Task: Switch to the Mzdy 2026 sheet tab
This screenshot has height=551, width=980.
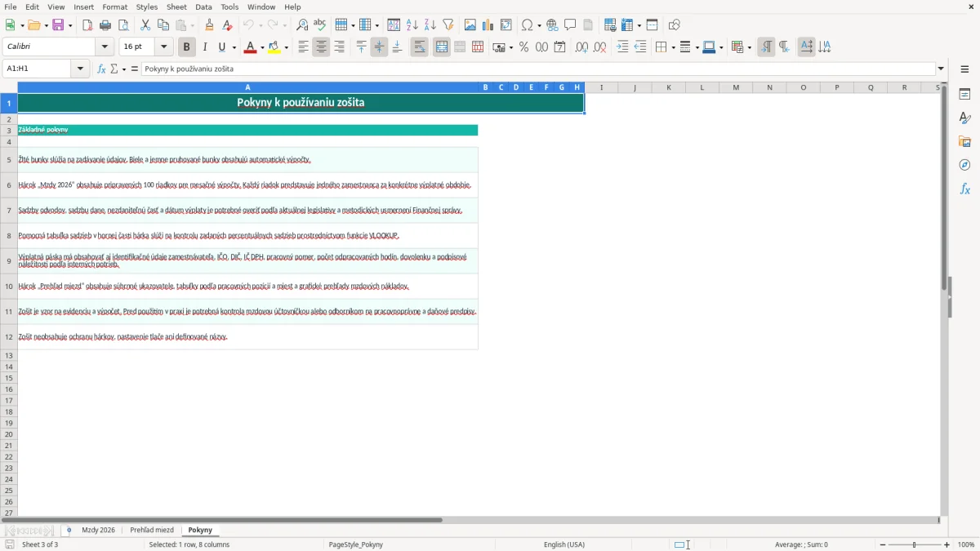Action: 98,530
